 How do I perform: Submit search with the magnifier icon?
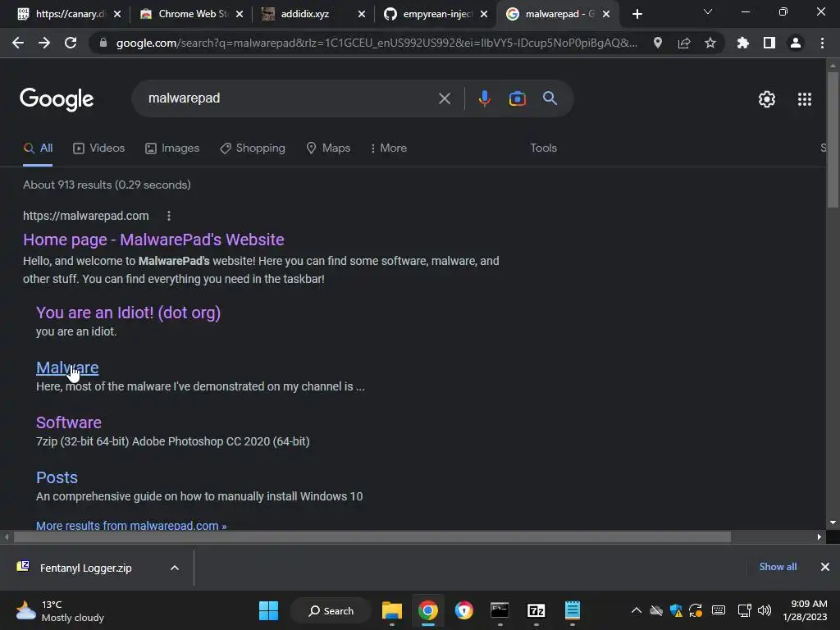[x=550, y=98]
